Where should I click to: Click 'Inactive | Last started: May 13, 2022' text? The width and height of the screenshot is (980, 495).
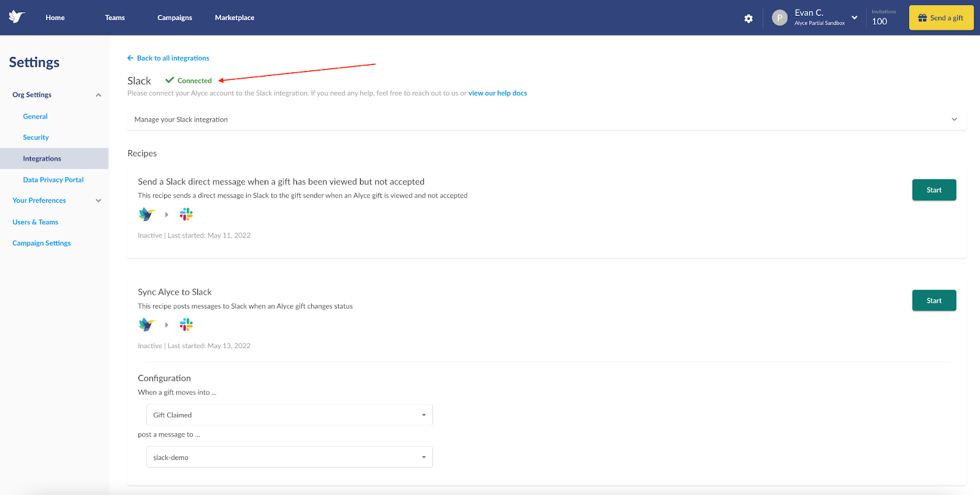[194, 346]
